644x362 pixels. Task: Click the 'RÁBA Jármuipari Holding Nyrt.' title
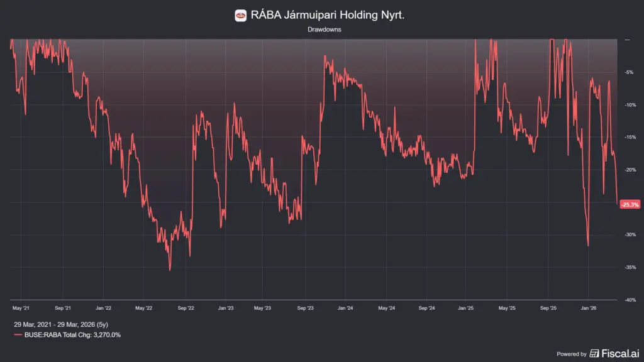pos(327,15)
